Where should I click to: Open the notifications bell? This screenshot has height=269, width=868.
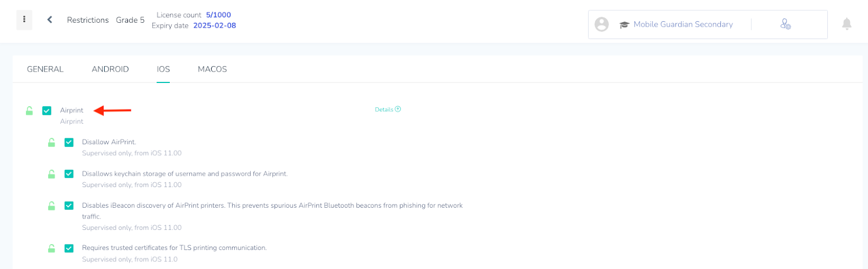pyautogui.click(x=846, y=24)
